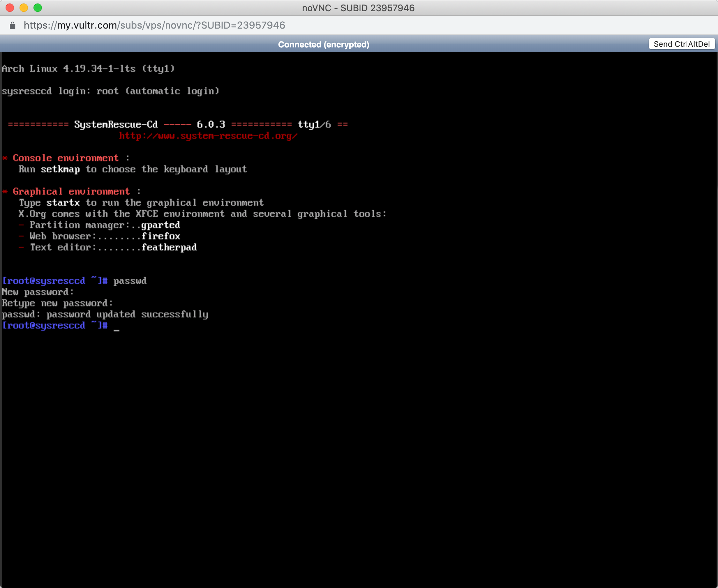
Task: Click the Send CtrlAltDel button
Action: (681, 44)
